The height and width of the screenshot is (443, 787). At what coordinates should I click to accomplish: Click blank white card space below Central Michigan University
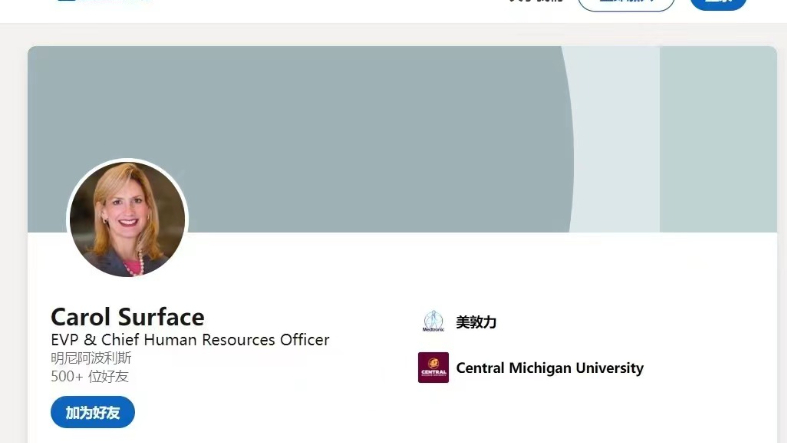(600, 415)
